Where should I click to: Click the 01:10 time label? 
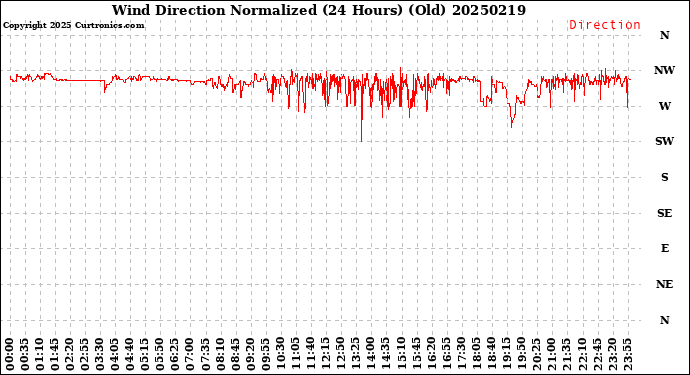[x=40, y=355]
